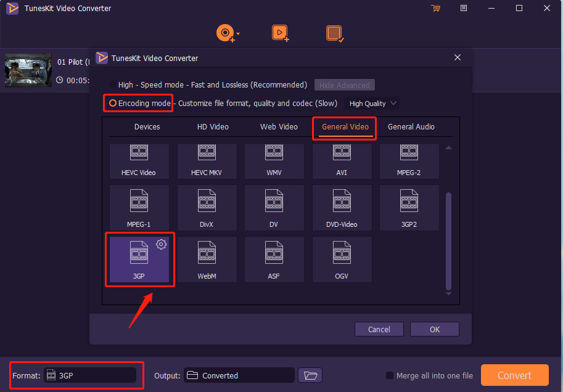Open the shopping cart icon in title bar
Image resolution: width=563 pixels, height=392 pixels.
tap(435, 8)
